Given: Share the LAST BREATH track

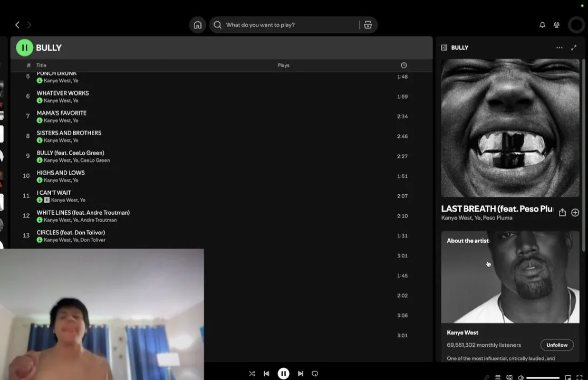Looking at the screenshot, I should coord(562,212).
